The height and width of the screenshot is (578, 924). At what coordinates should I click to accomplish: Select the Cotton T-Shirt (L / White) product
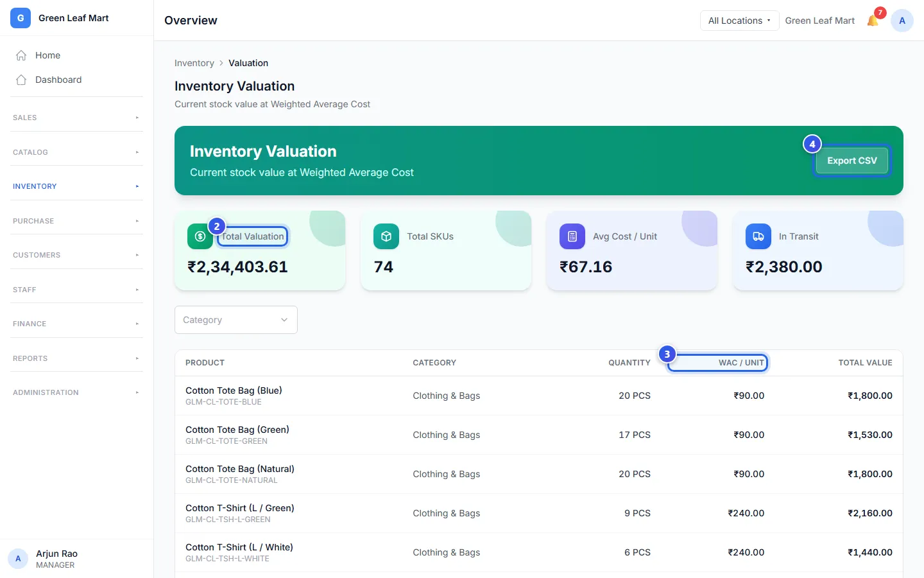point(239,547)
